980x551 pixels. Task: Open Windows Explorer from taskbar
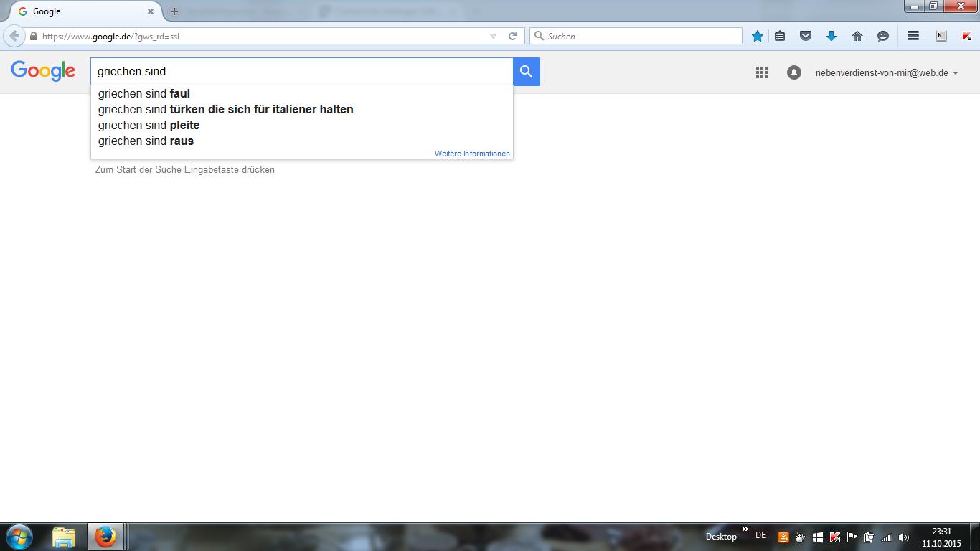(64, 537)
